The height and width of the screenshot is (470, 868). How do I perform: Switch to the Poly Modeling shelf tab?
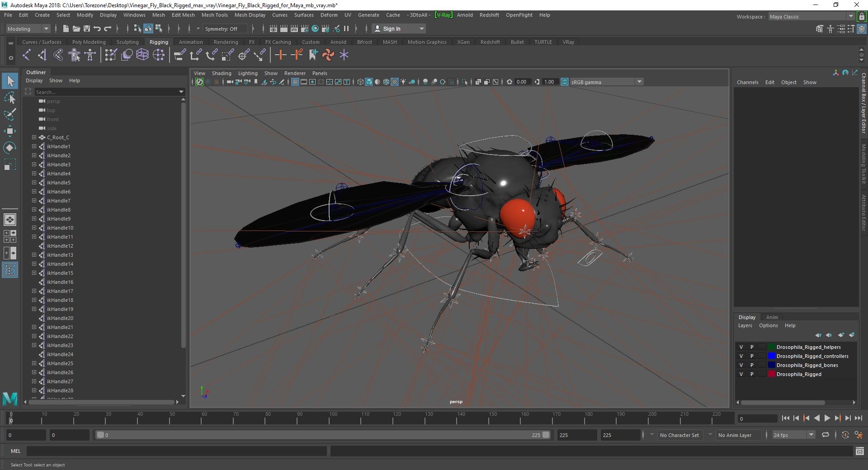(89, 42)
